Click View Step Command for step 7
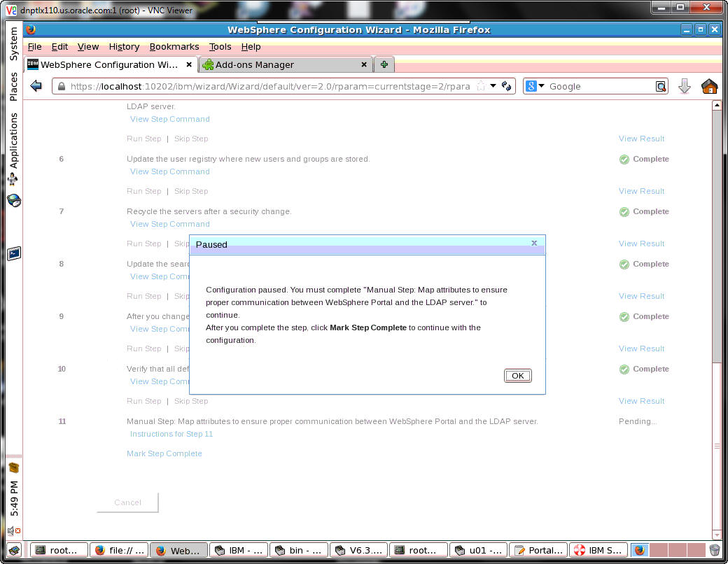 click(x=170, y=224)
